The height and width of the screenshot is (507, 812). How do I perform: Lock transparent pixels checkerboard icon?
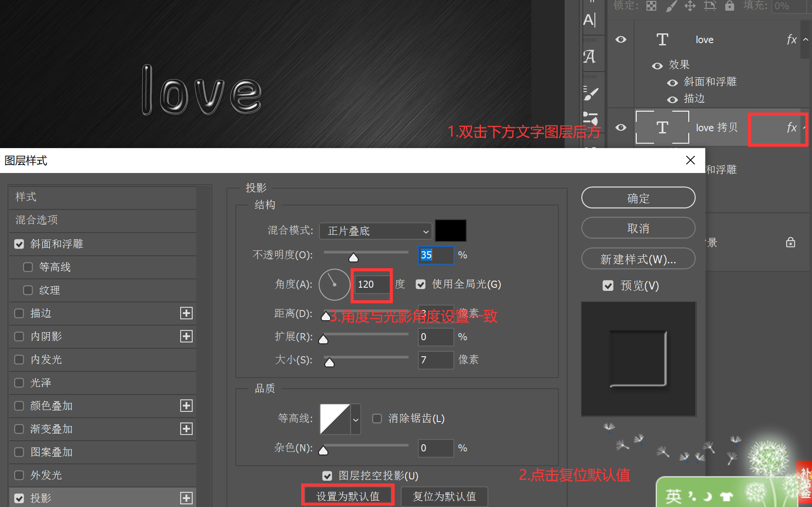pos(651,6)
